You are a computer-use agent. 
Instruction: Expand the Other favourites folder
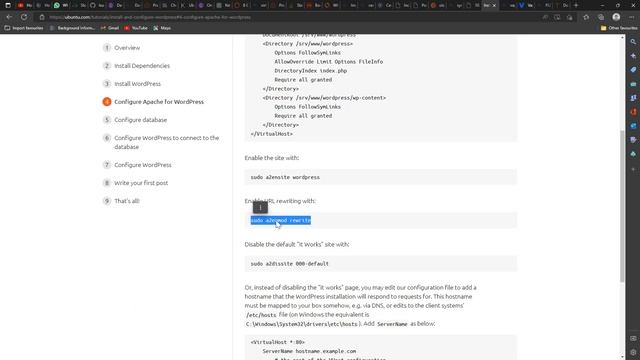(619, 28)
